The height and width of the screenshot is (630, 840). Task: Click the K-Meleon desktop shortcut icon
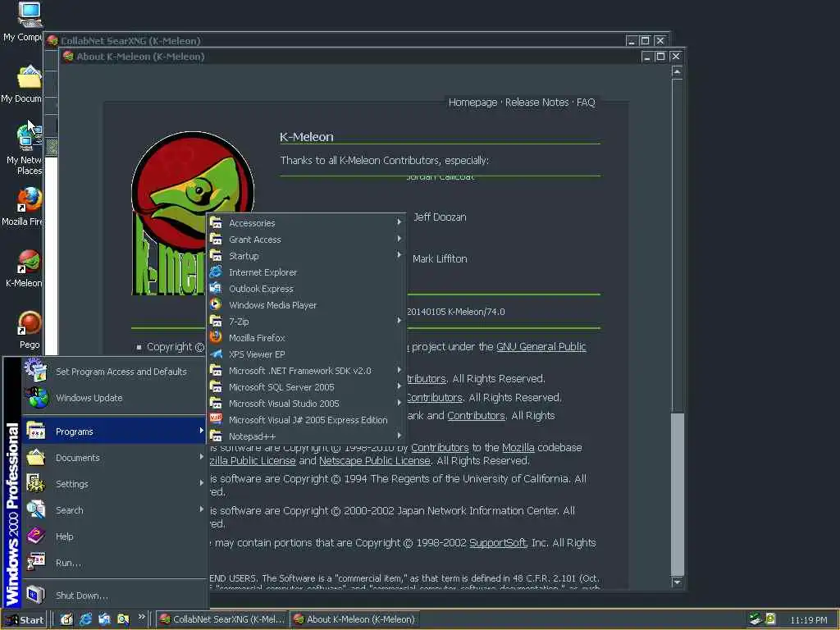tap(29, 262)
